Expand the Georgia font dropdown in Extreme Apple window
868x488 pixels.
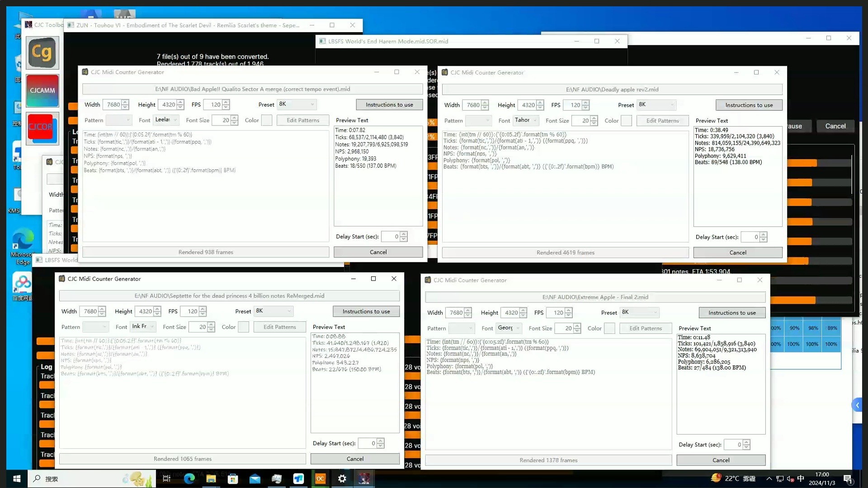point(509,328)
